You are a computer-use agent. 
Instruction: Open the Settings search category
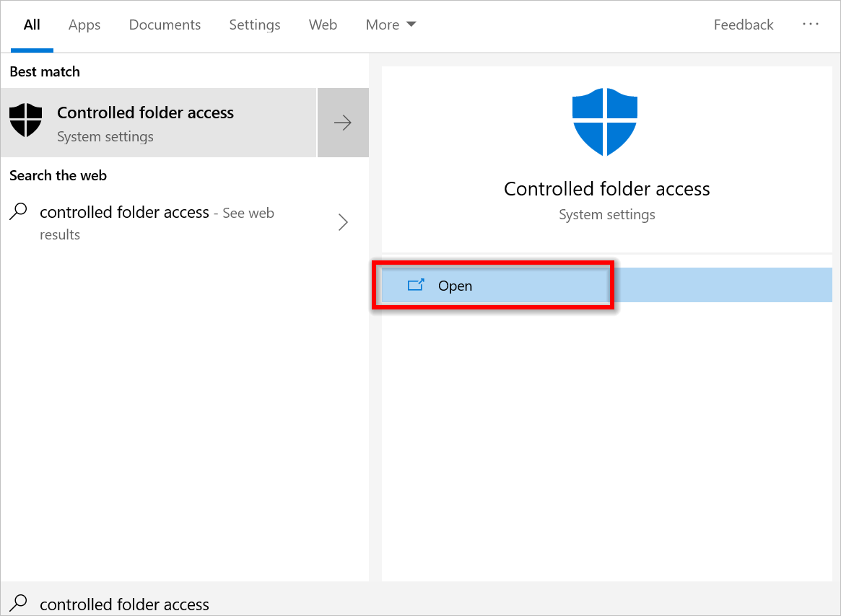click(254, 24)
